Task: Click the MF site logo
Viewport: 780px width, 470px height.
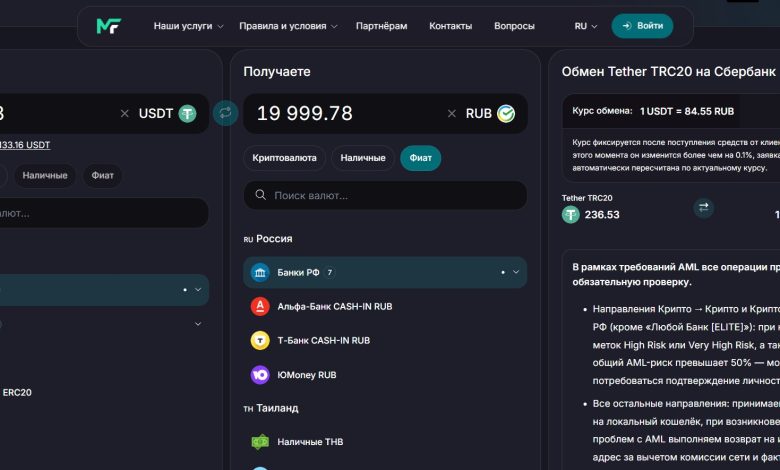Action: [109, 26]
